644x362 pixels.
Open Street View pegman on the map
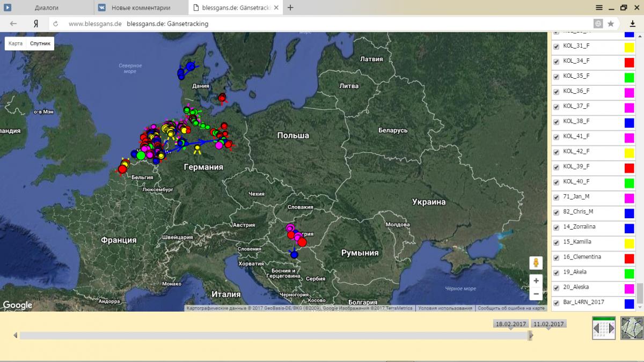(x=535, y=263)
